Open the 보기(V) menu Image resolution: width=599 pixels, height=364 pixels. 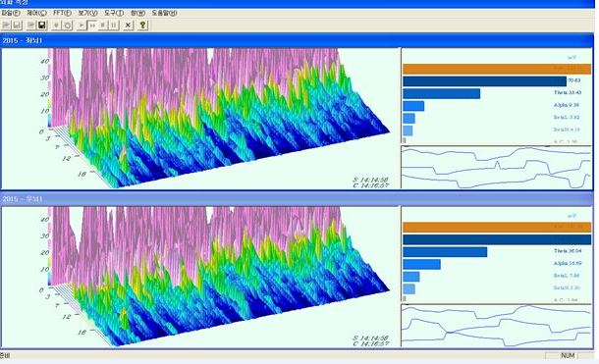[87, 13]
